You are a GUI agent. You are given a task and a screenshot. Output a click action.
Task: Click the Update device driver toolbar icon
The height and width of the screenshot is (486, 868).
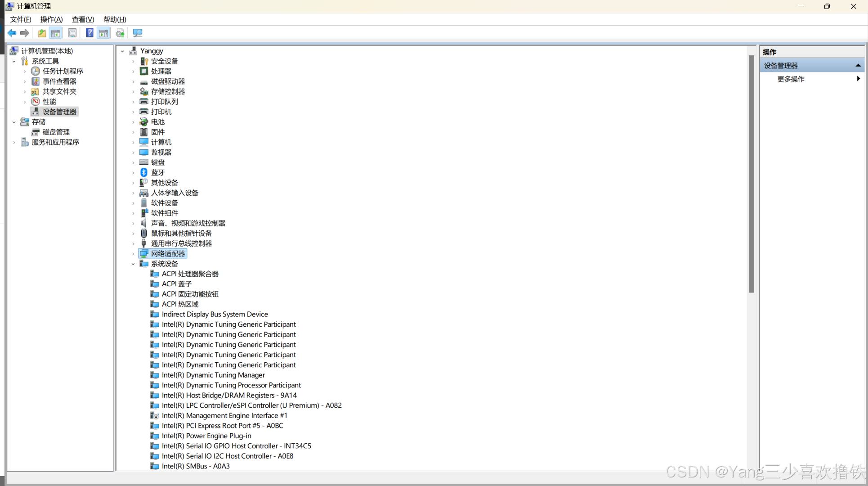[120, 33]
